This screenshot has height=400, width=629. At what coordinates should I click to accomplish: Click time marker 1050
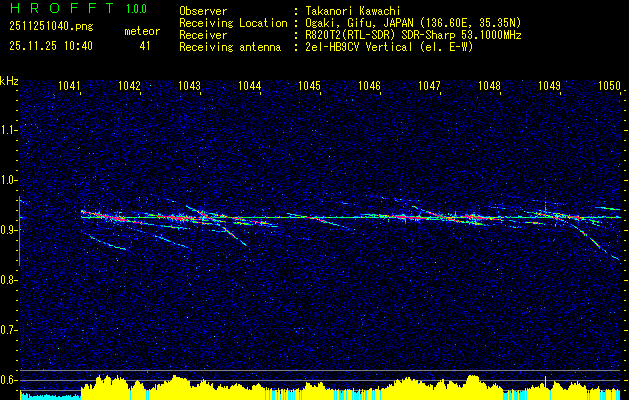(x=609, y=85)
